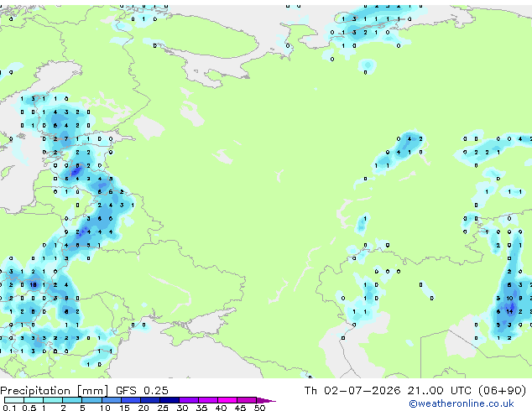Click the "18" precipitation value on map
The width and height of the screenshot is (532, 411).
click(33, 285)
